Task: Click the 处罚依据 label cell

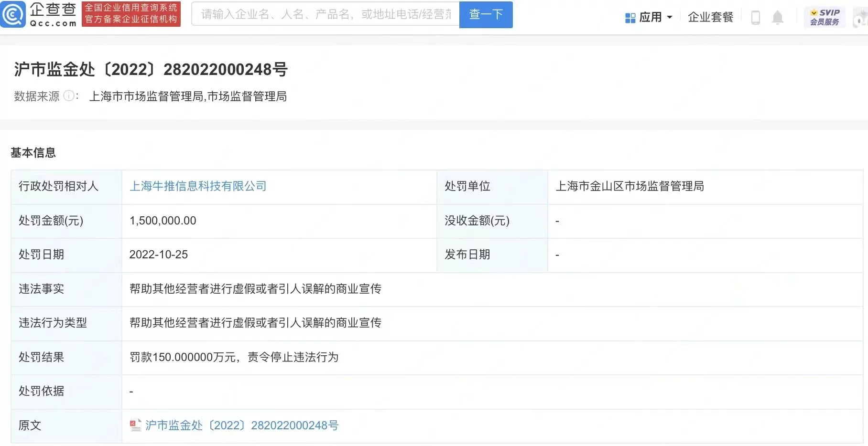Action: pyautogui.click(x=66, y=392)
